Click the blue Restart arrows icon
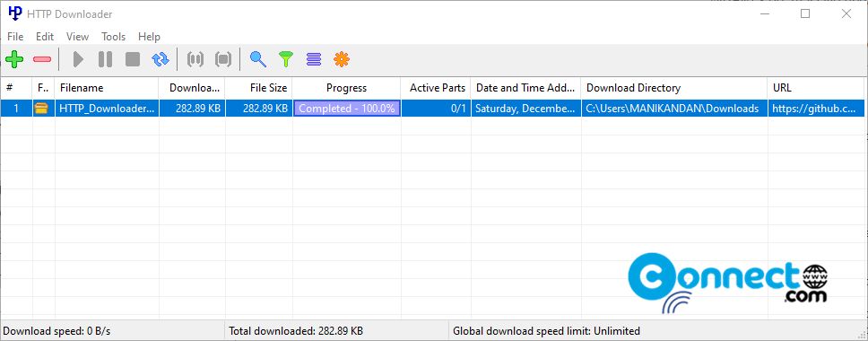Image resolution: width=868 pixels, height=341 pixels. pyautogui.click(x=161, y=59)
